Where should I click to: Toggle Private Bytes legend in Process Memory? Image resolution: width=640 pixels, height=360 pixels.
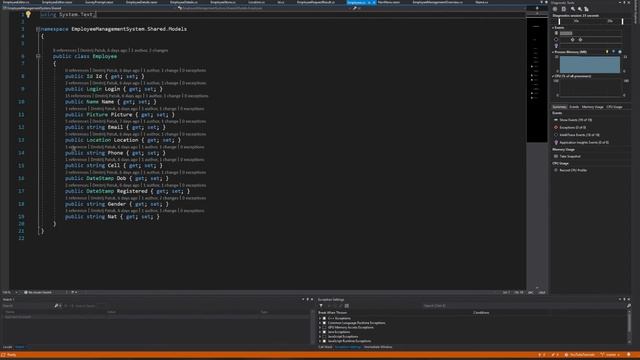pos(620,52)
